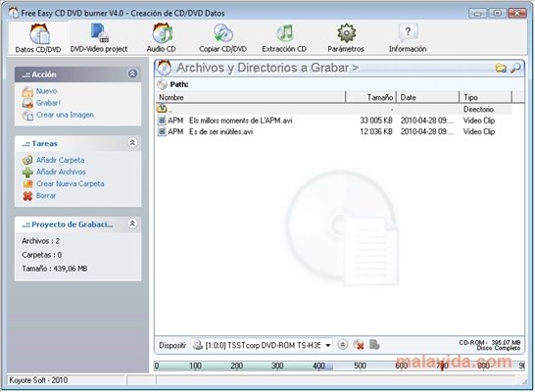Click the video icon of Els millors moments file

[162, 121]
